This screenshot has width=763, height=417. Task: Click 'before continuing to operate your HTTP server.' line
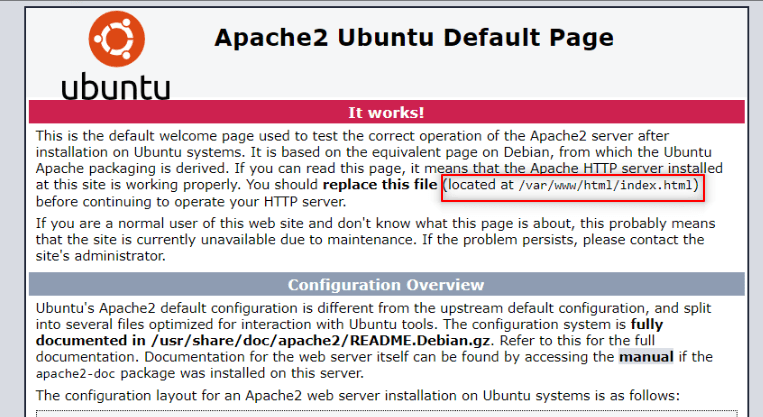point(191,201)
